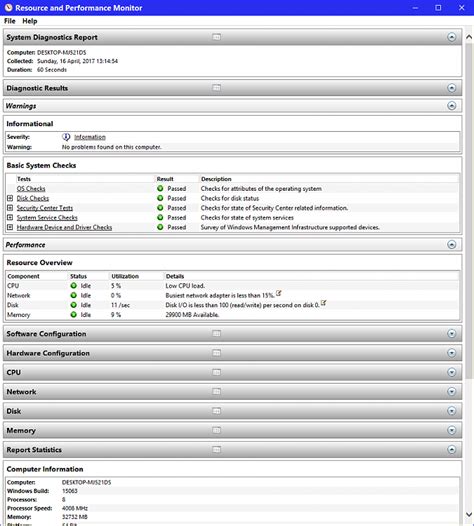
Task: Click the CPU green idle status icon
Action: 74,286
